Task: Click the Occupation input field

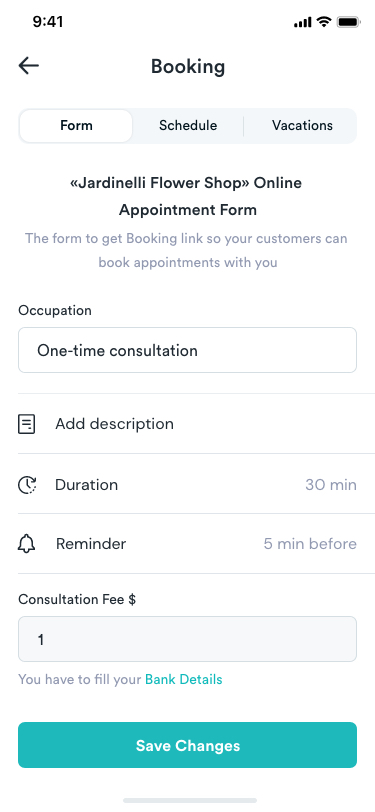Action: [x=188, y=350]
